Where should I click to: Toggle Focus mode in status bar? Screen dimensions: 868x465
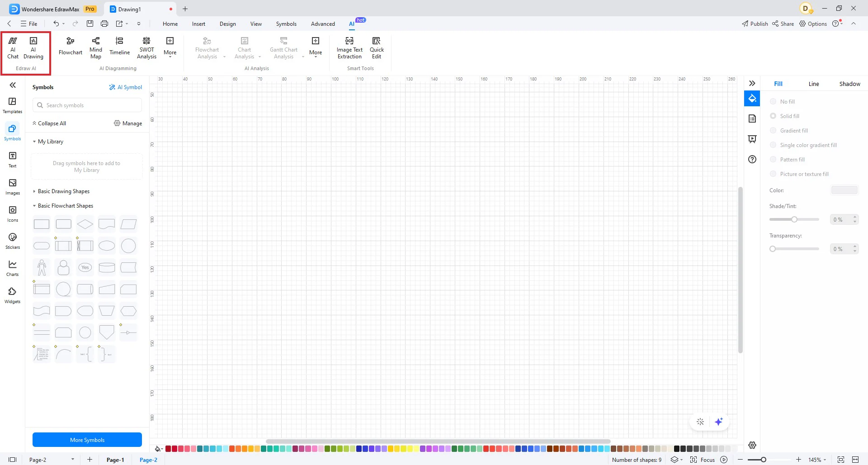[x=703, y=460]
